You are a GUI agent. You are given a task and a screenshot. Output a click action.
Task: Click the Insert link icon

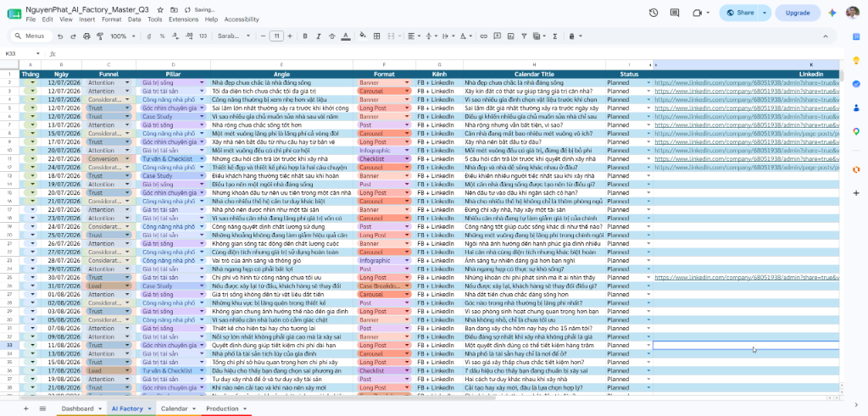pos(483,36)
